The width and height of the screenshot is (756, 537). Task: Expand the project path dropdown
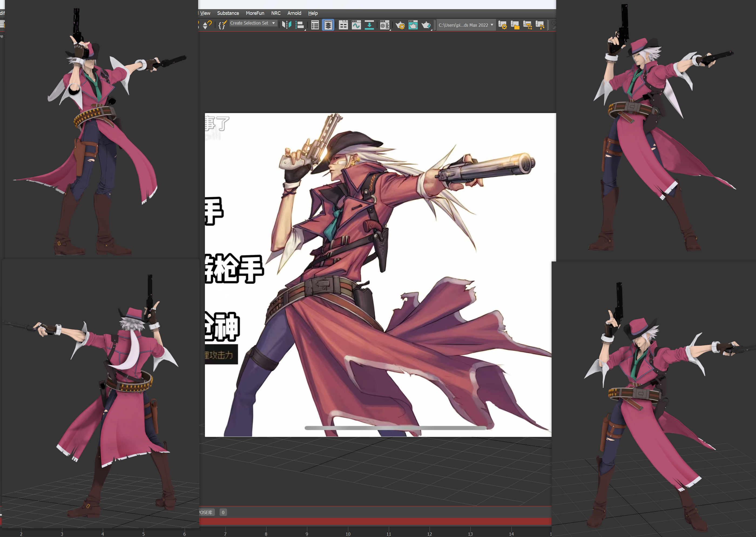coord(492,25)
